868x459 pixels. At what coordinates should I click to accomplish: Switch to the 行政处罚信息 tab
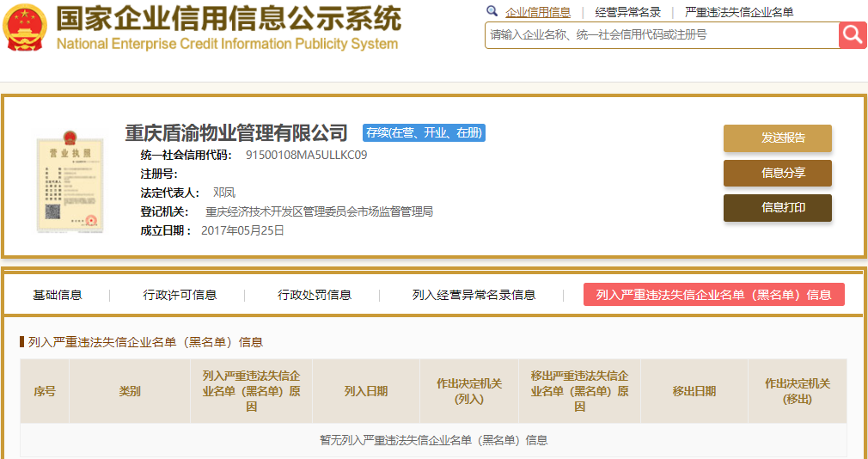tap(314, 295)
